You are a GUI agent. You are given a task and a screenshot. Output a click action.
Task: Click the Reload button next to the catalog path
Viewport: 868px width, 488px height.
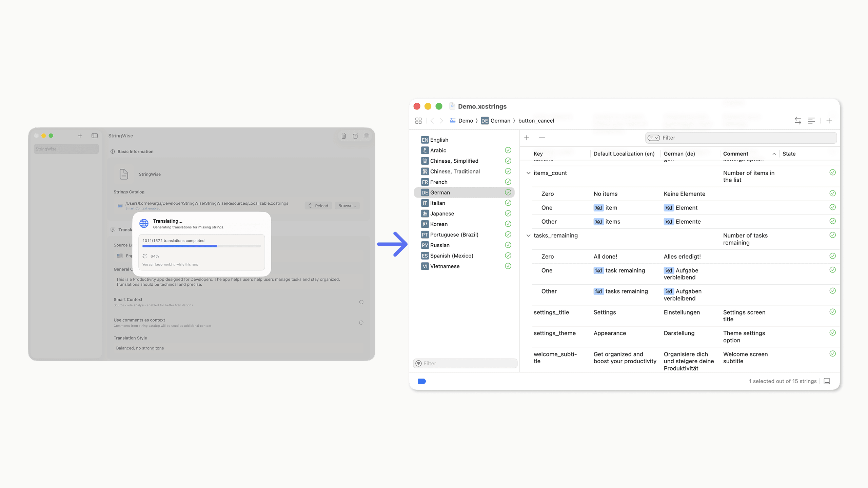[318, 205]
